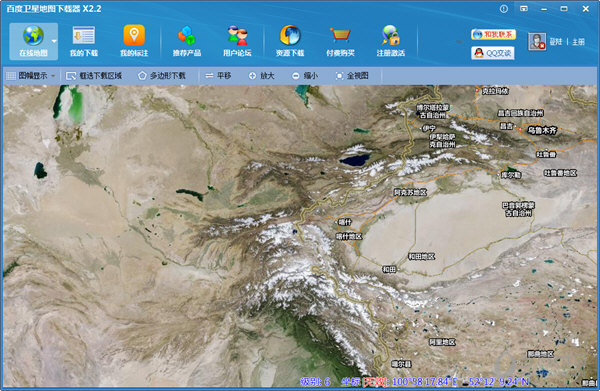
Task: Open 推荐产品 cubes icon
Action: click(x=187, y=41)
